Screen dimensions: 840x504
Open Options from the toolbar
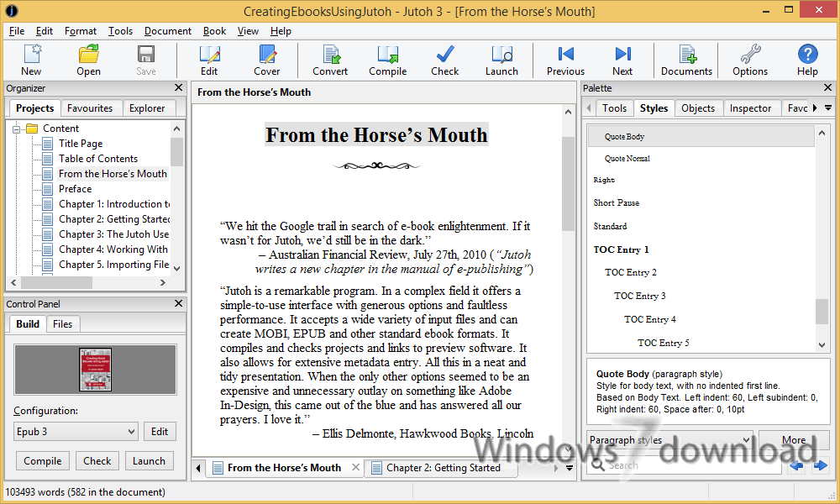tap(750, 60)
